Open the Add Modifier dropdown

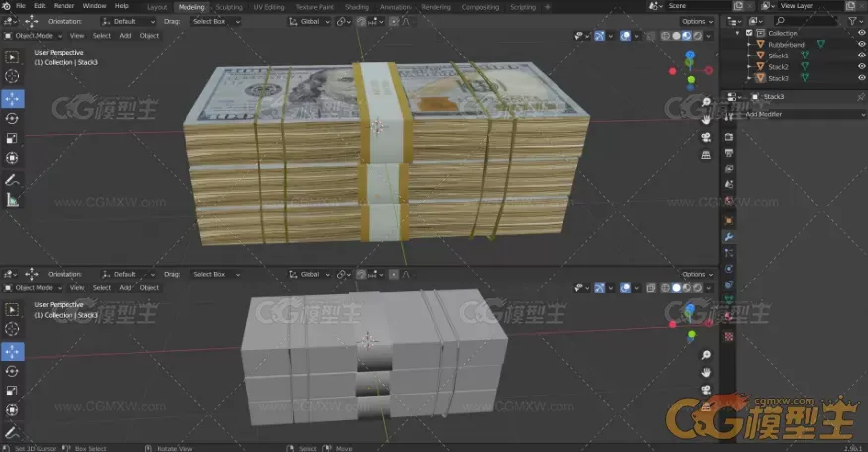click(x=805, y=114)
